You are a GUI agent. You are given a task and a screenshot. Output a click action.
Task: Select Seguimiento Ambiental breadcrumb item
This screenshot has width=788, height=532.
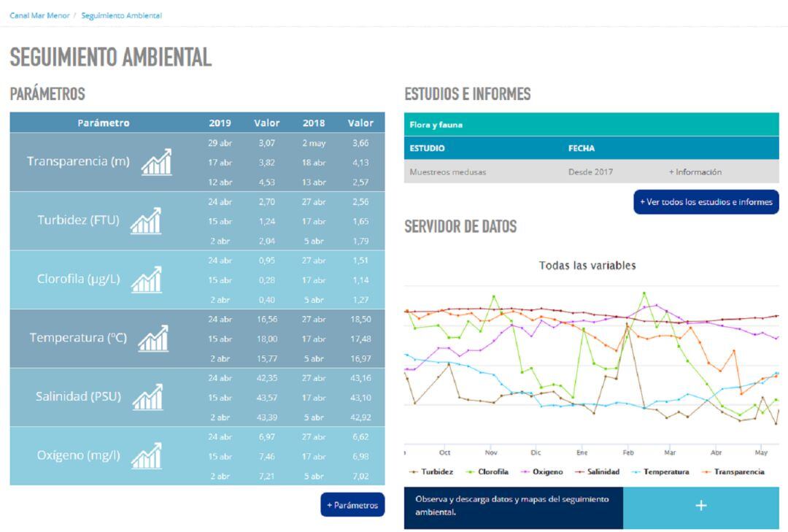[x=121, y=15]
